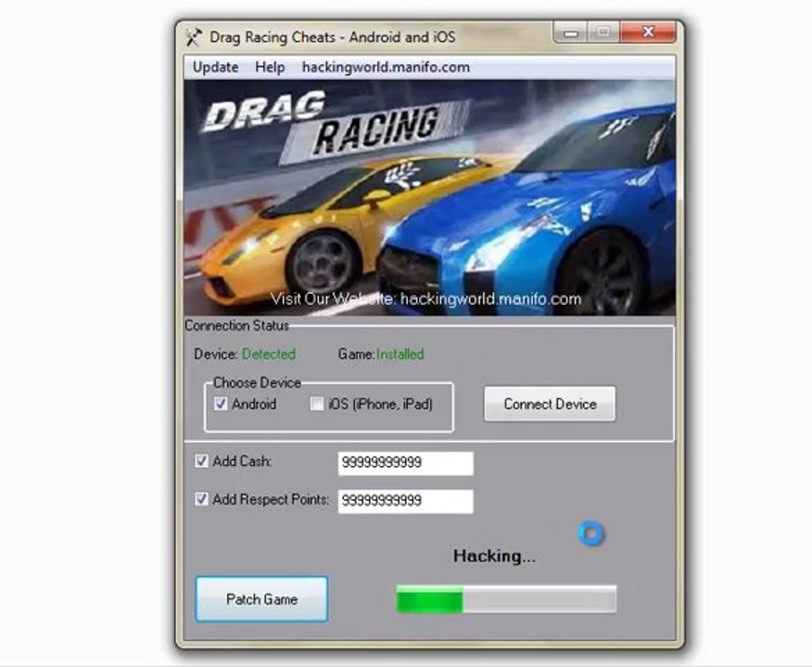The image size is (812, 667).
Task: Open the Help menu
Action: (270, 68)
